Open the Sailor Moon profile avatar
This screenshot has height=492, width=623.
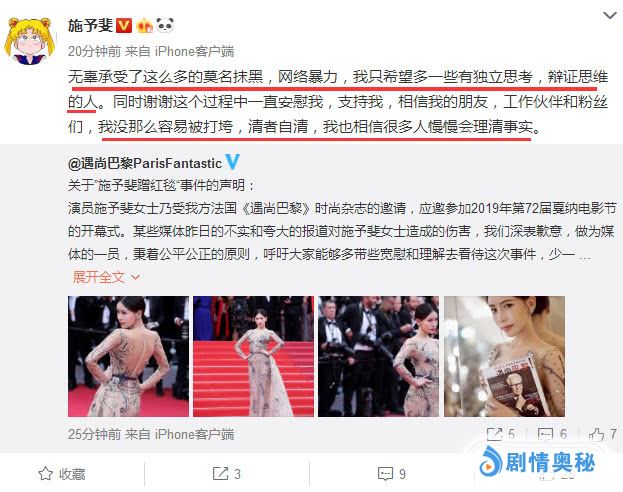pos(29,41)
